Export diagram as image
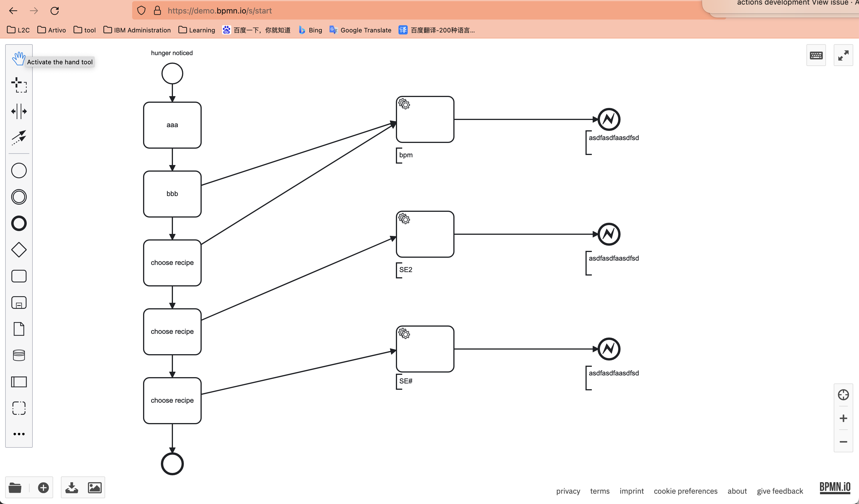 click(x=95, y=488)
